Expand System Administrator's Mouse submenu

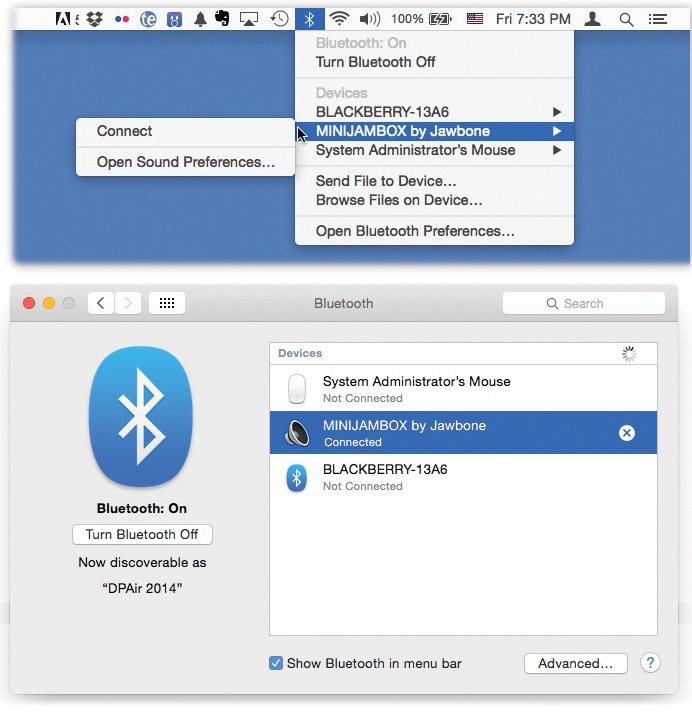pyautogui.click(x=434, y=150)
